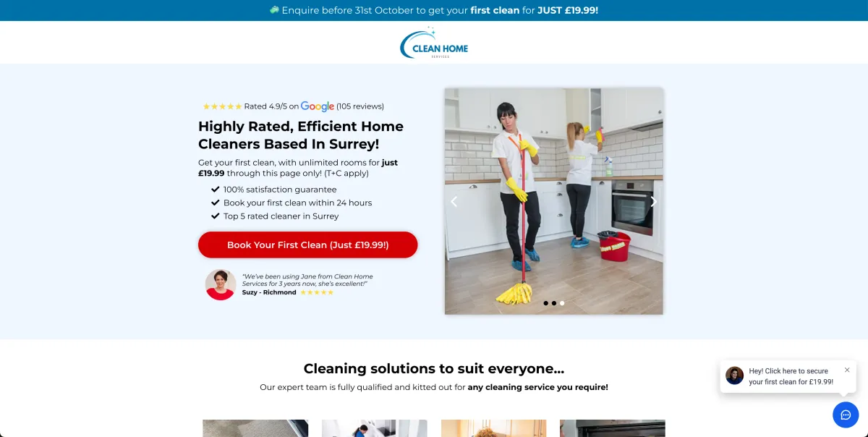The image size is (868, 437).
Task: Click the Clean Home Services logo
Action: [434, 43]
